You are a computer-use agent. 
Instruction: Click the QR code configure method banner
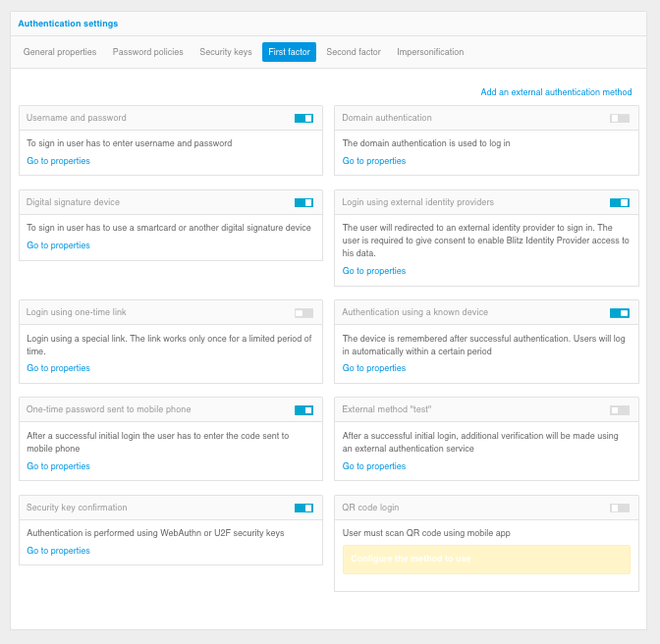coord(486,559)
